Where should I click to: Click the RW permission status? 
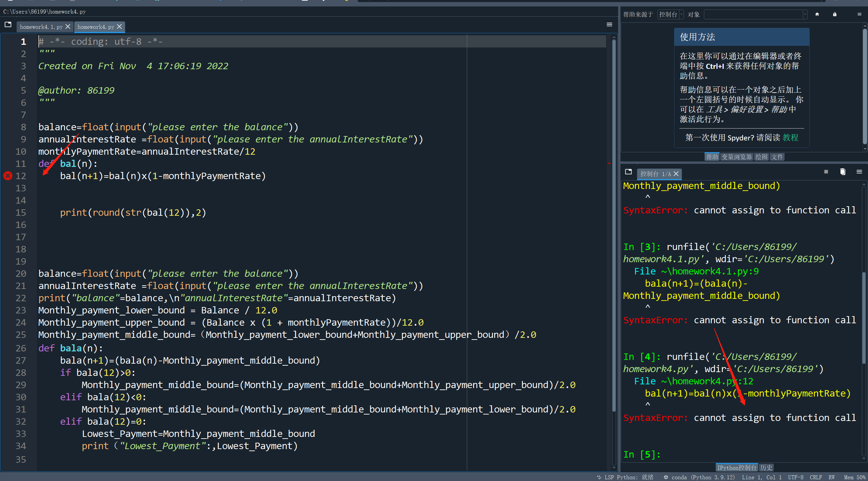click(x=832, y=477)
